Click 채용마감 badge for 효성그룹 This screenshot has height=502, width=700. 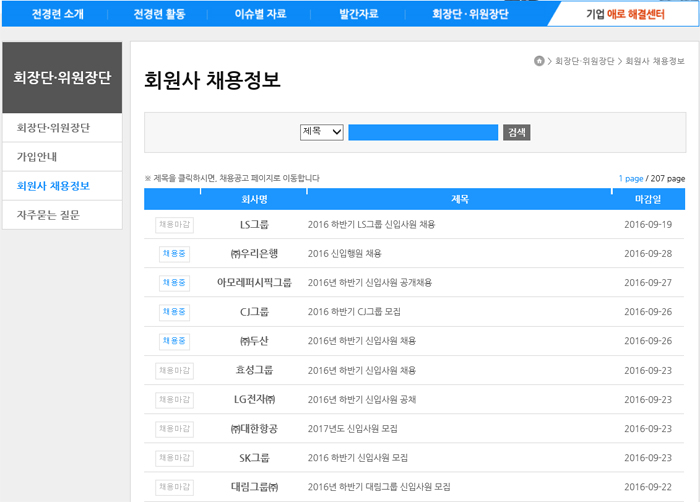(x=174, y=370)
